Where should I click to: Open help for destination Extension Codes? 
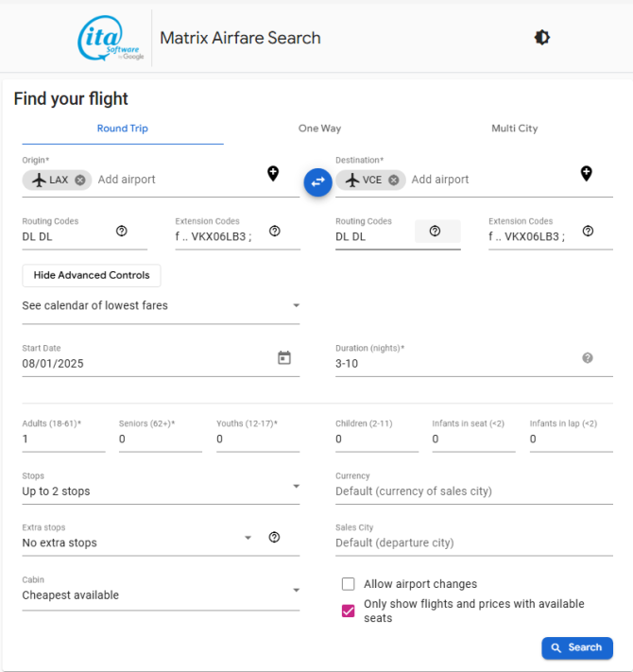tap(588, 231)
